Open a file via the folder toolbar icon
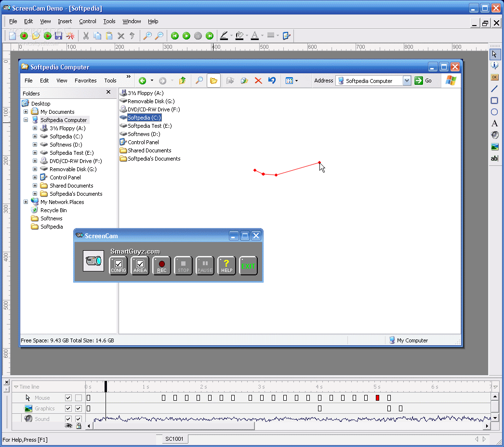Image resolution: width=504 pixels, height=447 pixels. pyautogui.click(x=36, y=36)
